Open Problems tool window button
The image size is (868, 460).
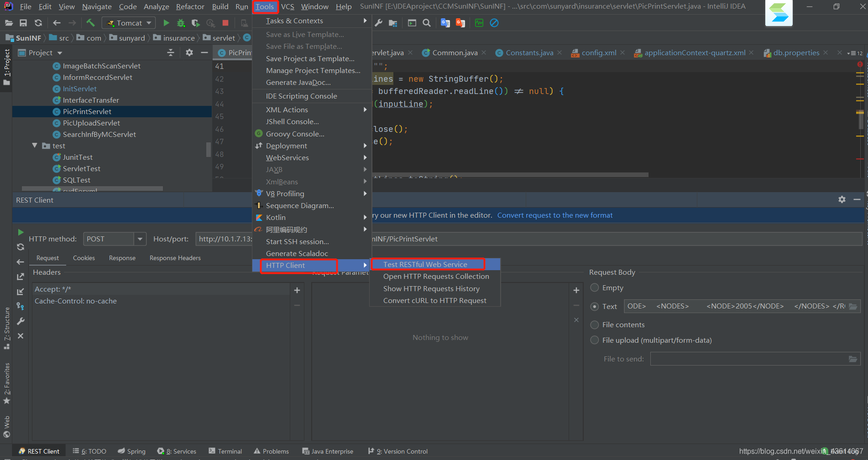point(272,451)
